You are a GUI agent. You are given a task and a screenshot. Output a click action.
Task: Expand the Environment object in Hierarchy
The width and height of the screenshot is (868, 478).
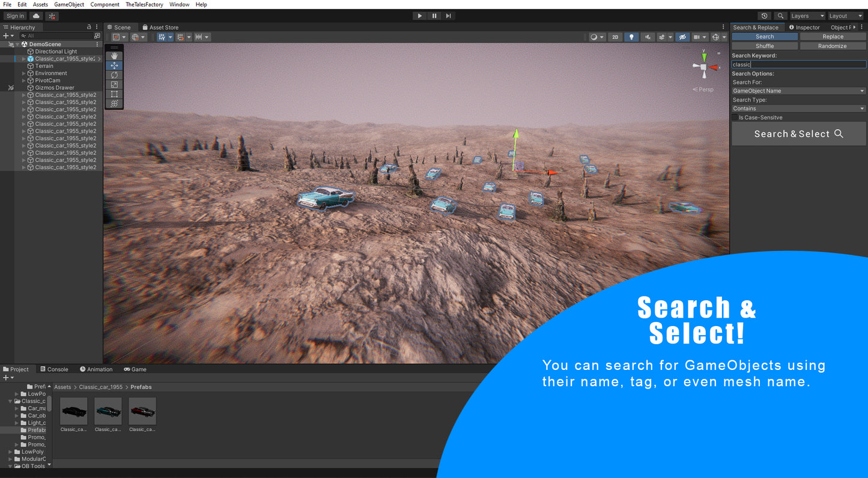click(24, 73)
